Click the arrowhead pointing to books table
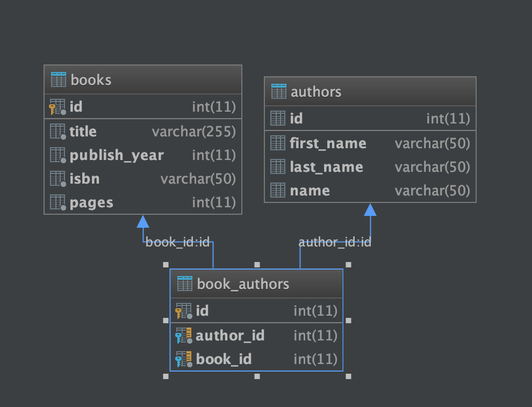The image size is (532, 407). pyautogui.click(x=143, y=222)
